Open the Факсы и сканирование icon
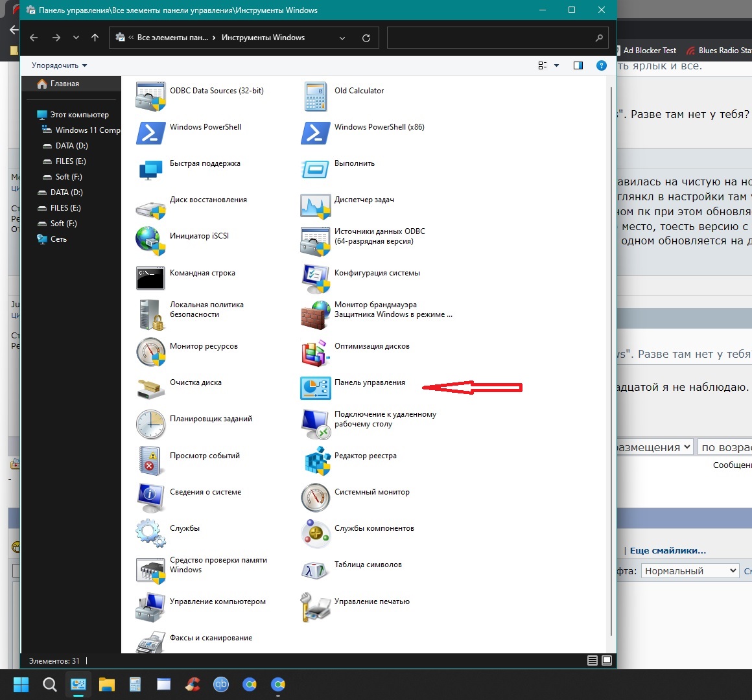752x700 pixels. pyautogui.click(x=150, y=642)
